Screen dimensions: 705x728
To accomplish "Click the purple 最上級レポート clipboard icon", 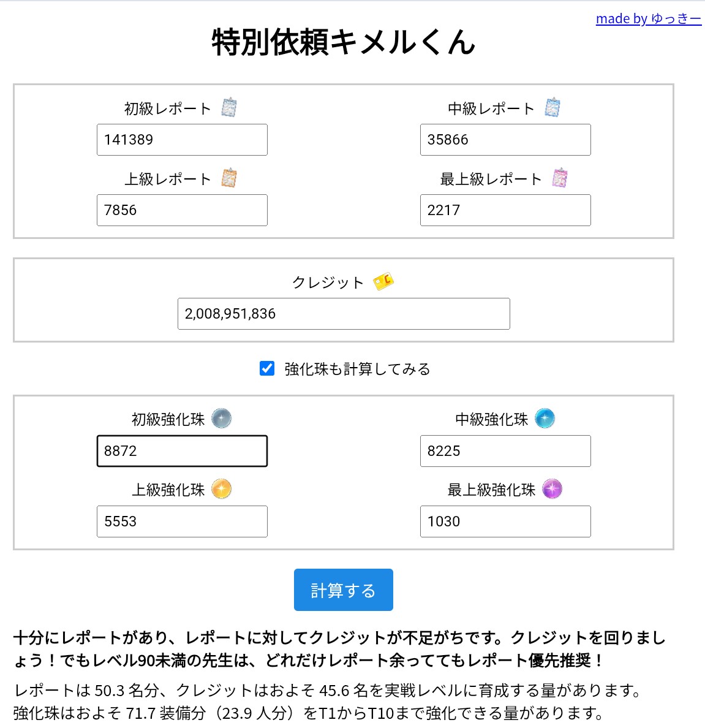I will (560, 178).
